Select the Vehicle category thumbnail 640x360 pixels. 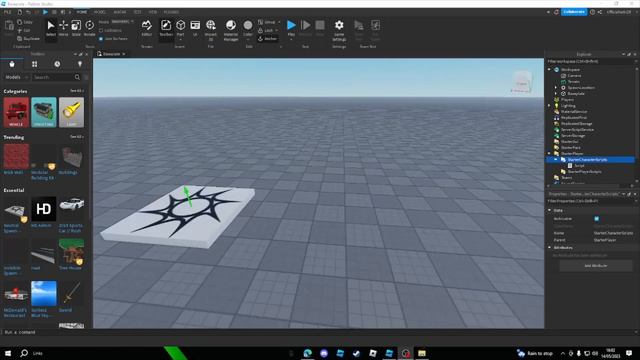pos(16,112)
